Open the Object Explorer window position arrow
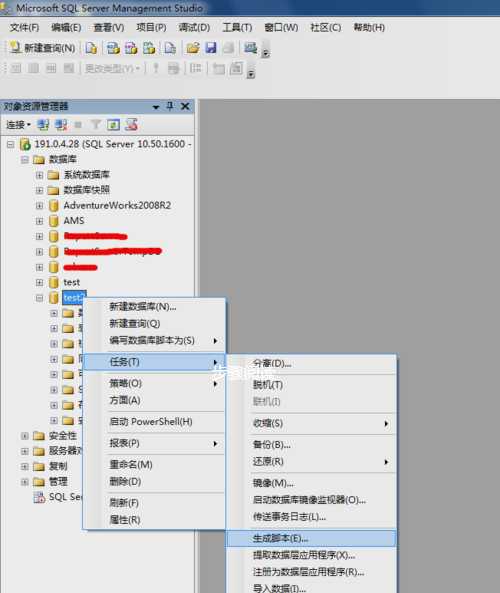The width and height of the screenshot is (500, 593). coord(155,107)
